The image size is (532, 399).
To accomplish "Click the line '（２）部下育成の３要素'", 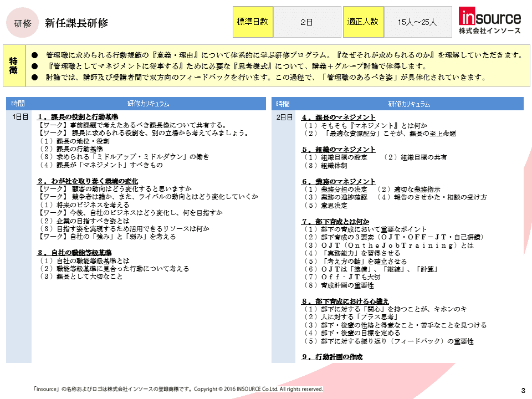I will coord(393,237).
